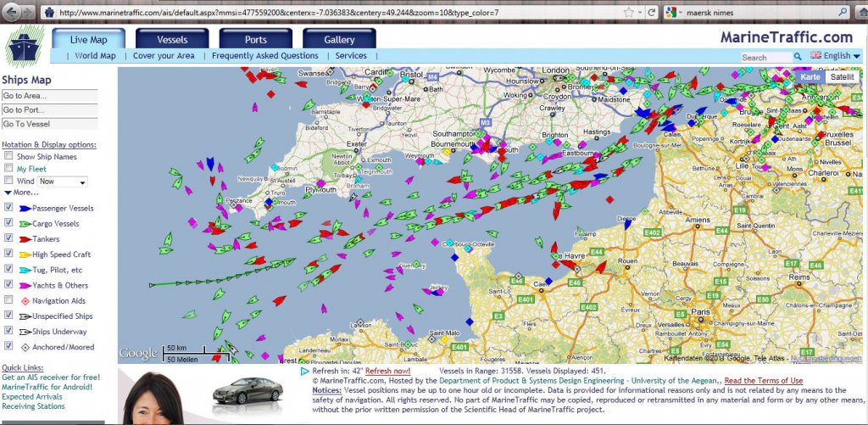The image size is (868, 425).
Task: Uncheck the Cargo Vessels checkbox
Action: click(x=8, y=223)
